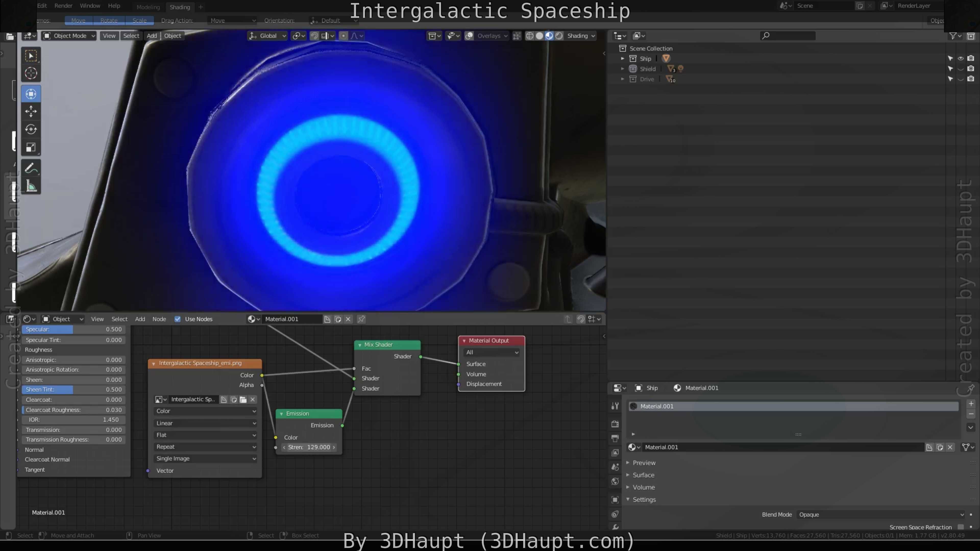Toggle the Screen Space Refraction checkbox
This screenshot has height=551, width=980.
[961, 527]
